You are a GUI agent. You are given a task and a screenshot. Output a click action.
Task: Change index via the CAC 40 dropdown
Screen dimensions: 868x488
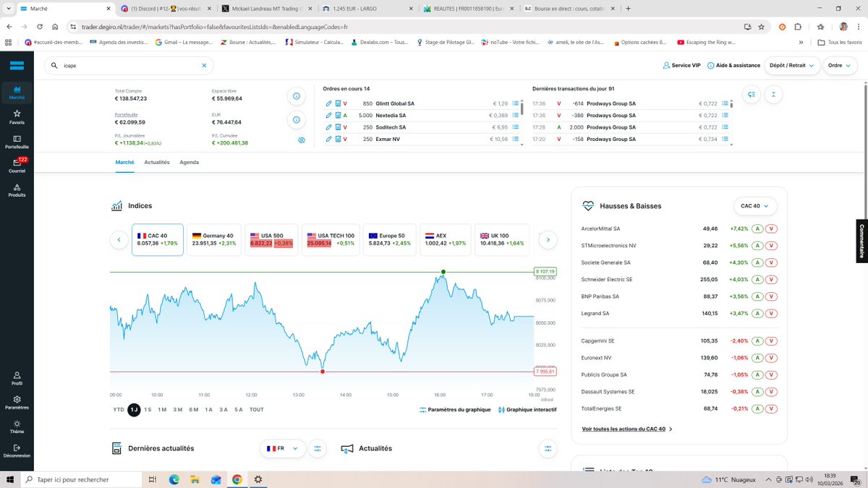(x=754, y=206)
